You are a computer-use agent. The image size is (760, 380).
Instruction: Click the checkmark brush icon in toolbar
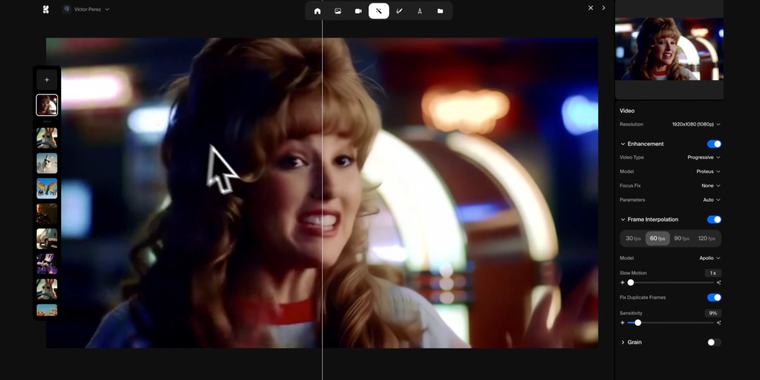point(399,11)
